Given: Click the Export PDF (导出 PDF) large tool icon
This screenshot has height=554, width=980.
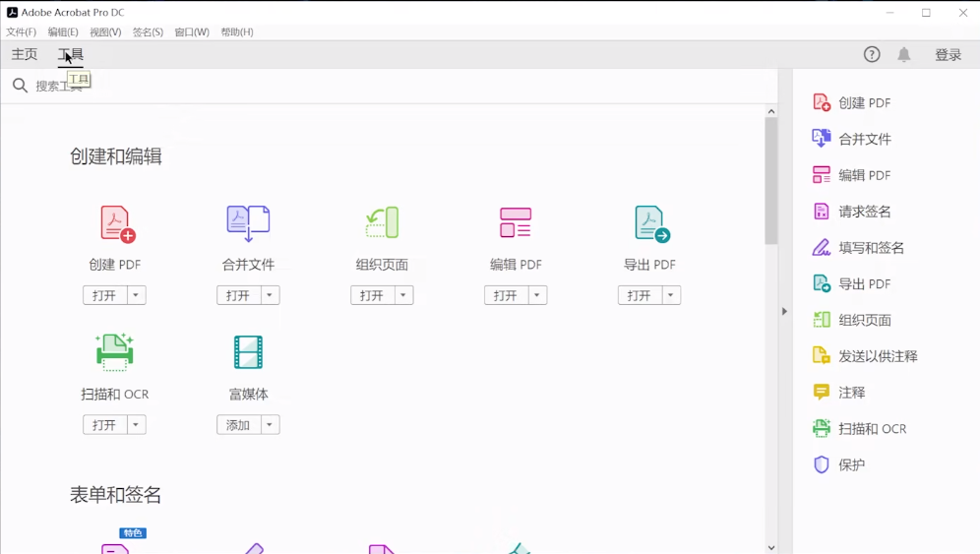Looking at the screenshot, I should click(652, 223).
